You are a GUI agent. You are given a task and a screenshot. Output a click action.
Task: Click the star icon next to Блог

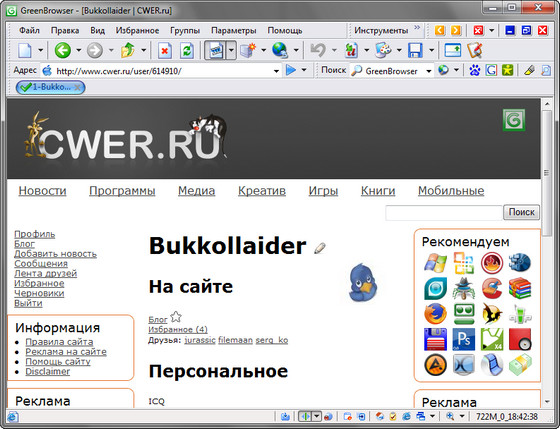[176, 316]
